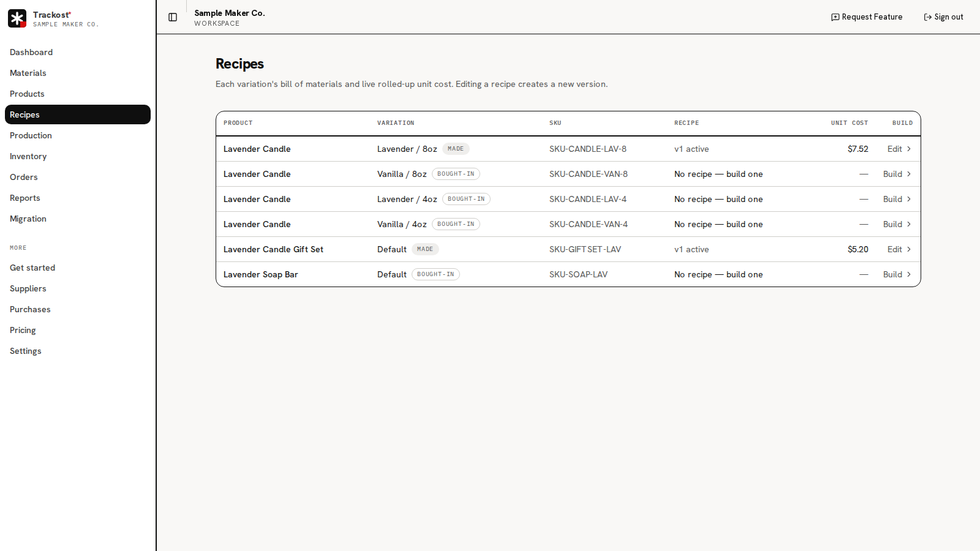Click BOUGHT-IN badge on Lavender / 4oz
This screenshot has height=551, width=980.
click(x=466, y=199)
